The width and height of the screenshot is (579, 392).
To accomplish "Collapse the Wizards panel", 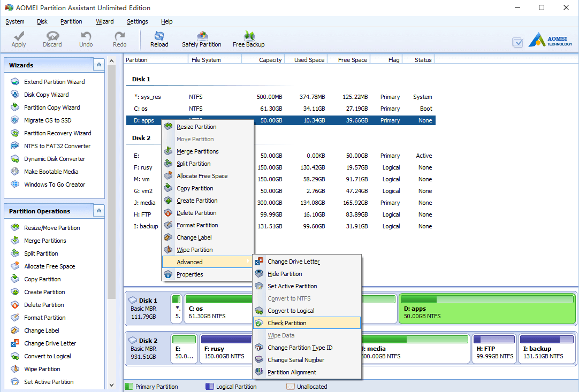I will (99, 65).
